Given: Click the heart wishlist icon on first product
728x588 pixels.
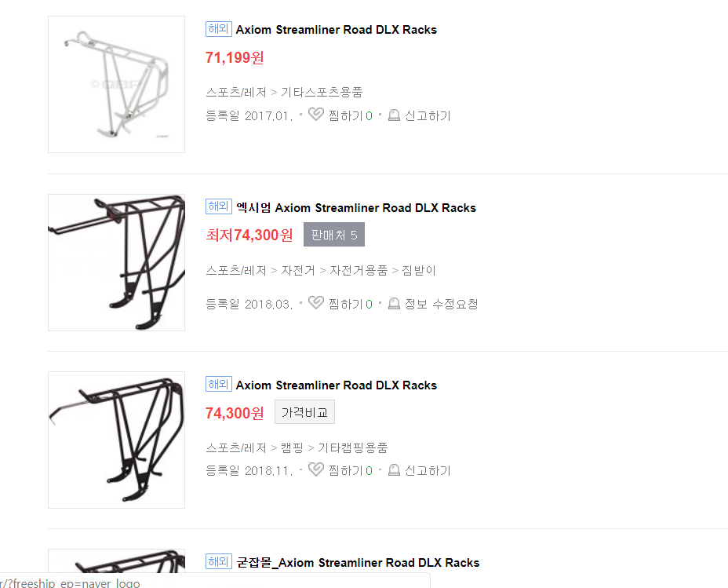Looking at the screenshot, I should (315, 115).
